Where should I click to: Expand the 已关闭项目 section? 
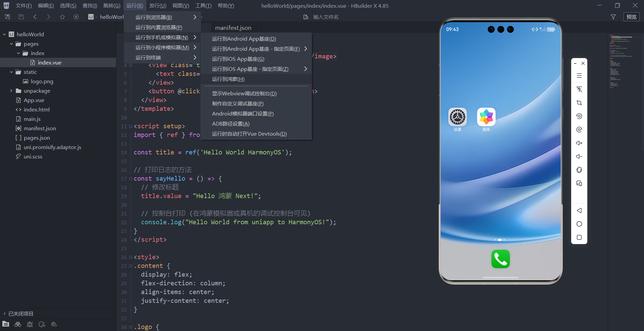click(4, 314)
